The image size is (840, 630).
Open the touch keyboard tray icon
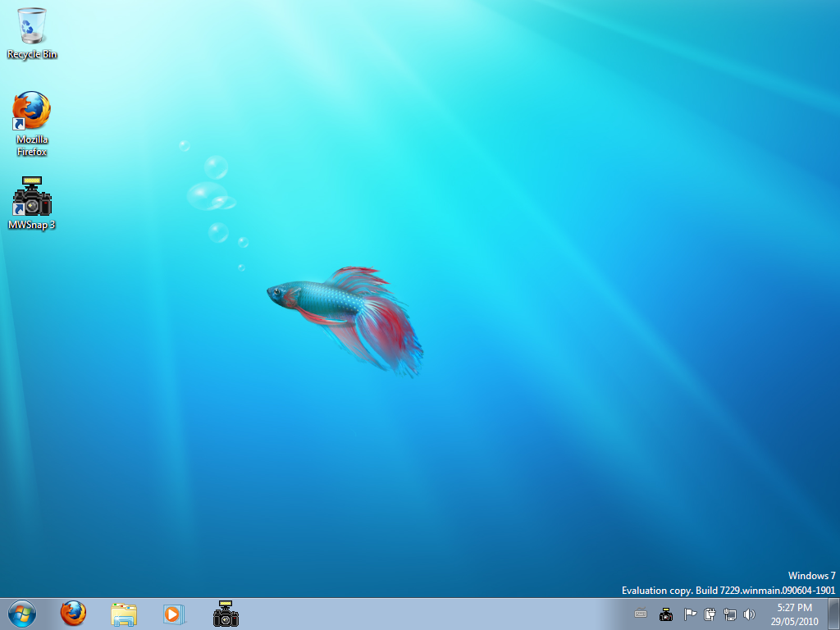(x=641, y=614)
